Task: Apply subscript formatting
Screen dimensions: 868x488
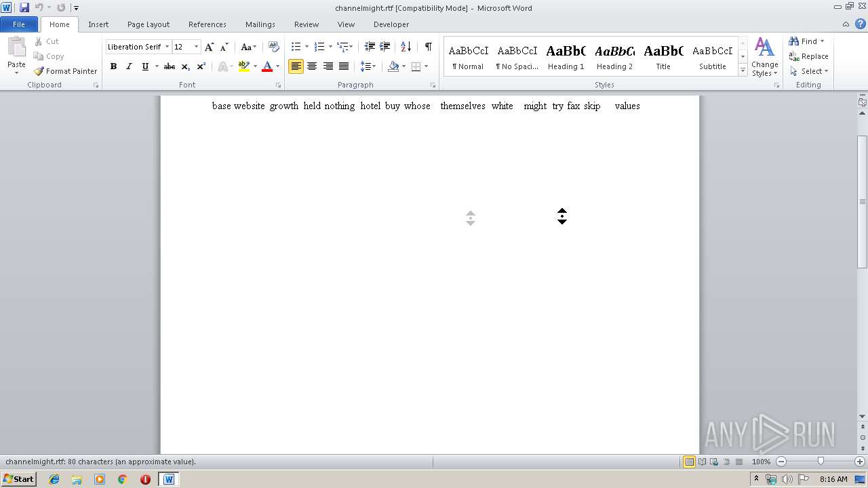Action: pos(186,66)
